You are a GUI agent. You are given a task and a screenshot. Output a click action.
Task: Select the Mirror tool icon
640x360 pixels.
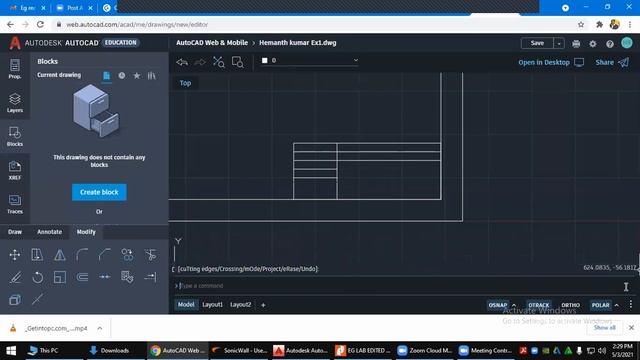(60, 255)
